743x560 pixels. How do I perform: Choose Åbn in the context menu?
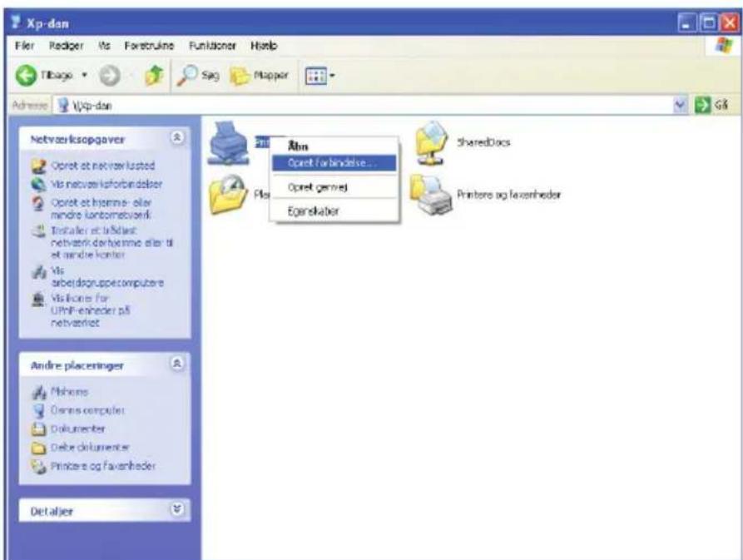pyautogui.click(x=334, y=146)
